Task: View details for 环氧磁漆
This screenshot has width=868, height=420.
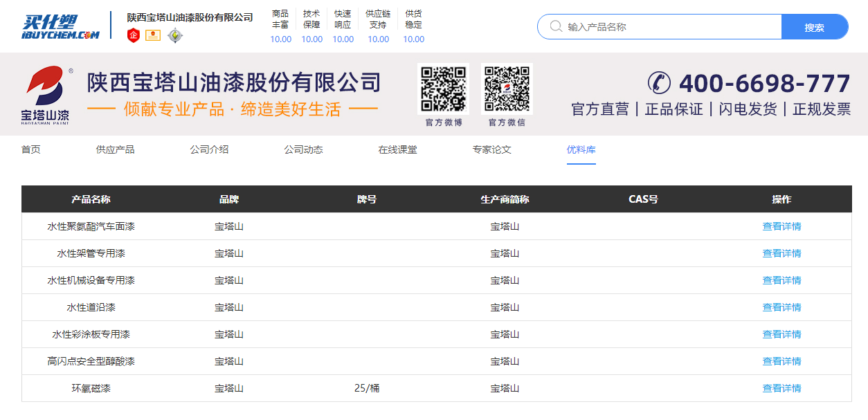Action: [782, 388]
